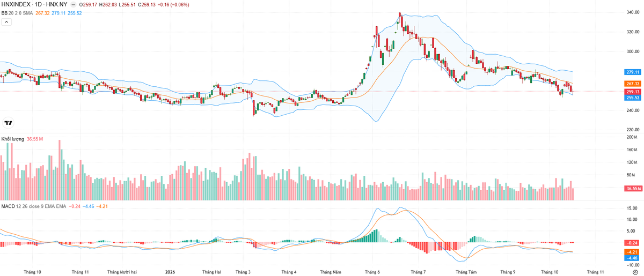Click the 220.00 price scale label

(x=633, y=130)
